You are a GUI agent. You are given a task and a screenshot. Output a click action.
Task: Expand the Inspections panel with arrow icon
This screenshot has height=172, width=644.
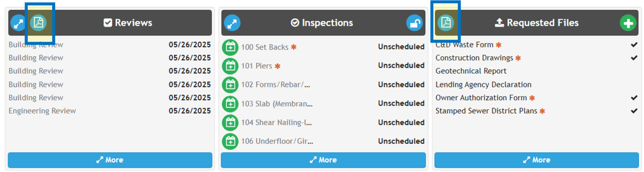[232, 23]
